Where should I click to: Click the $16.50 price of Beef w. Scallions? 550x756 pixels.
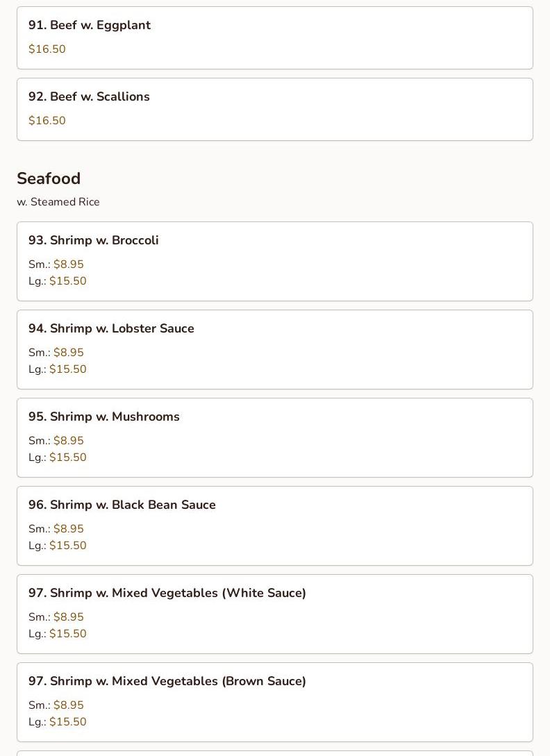[x=47, y=121]
